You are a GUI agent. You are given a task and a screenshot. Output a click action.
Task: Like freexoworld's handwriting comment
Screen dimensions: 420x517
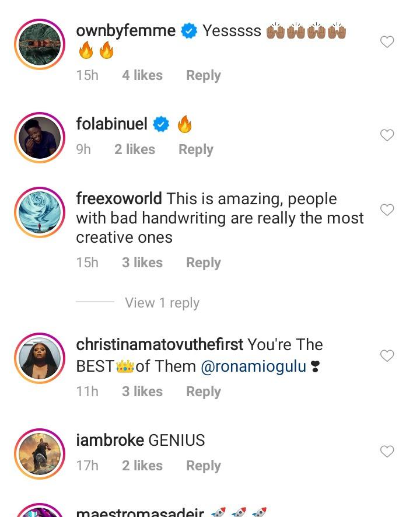pos(387,210)
